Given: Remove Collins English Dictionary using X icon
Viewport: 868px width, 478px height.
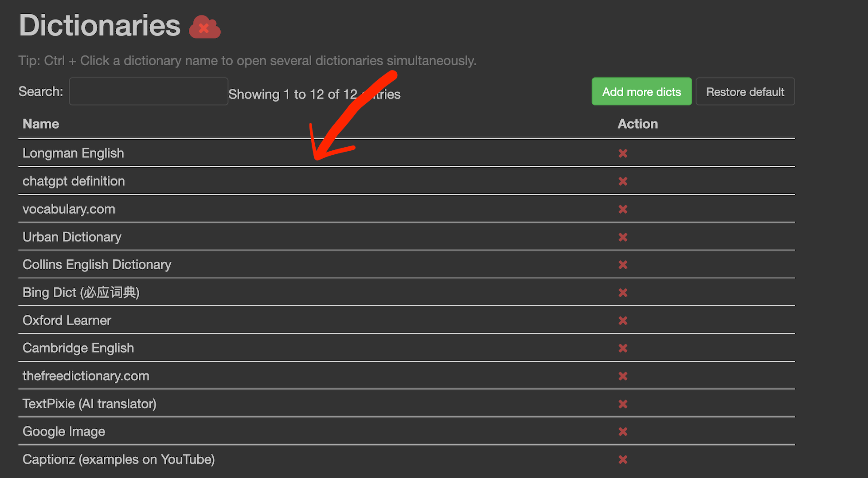Looking at the screenshot, I should coord(623,265).
